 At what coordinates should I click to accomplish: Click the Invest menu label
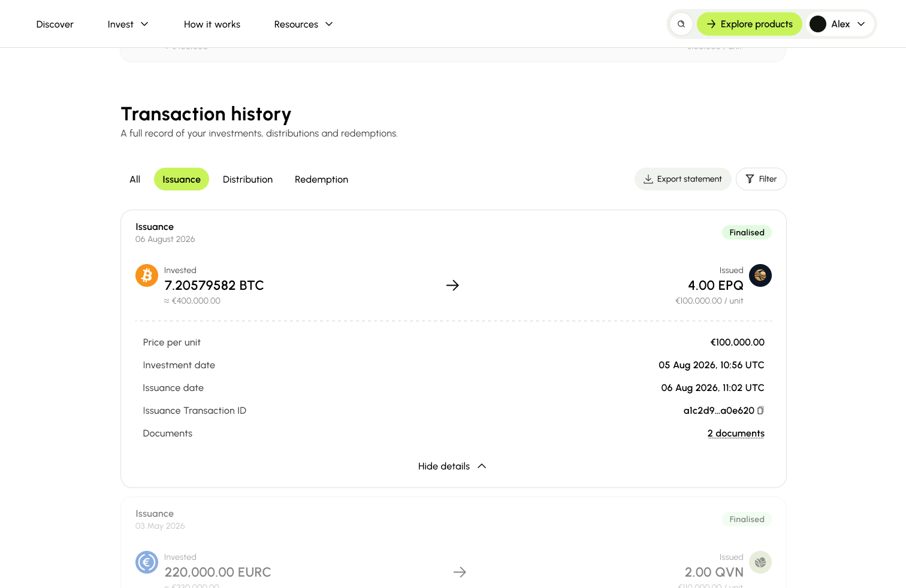point(120,24)
